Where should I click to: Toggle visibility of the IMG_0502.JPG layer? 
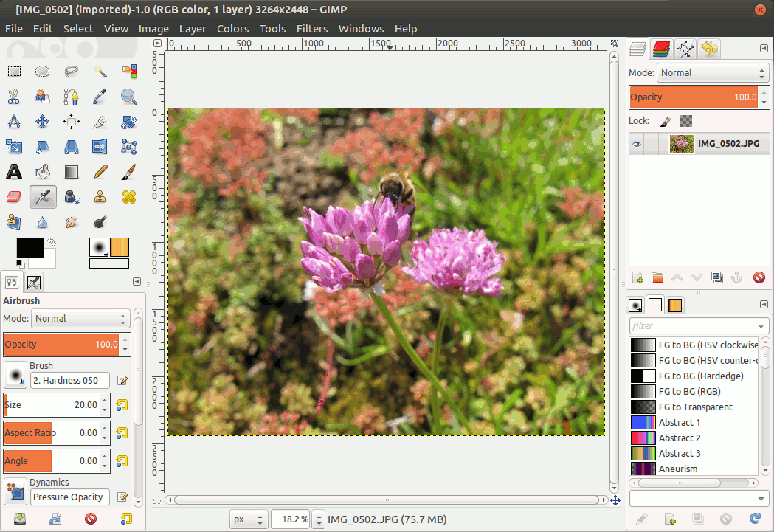(636, 144)
